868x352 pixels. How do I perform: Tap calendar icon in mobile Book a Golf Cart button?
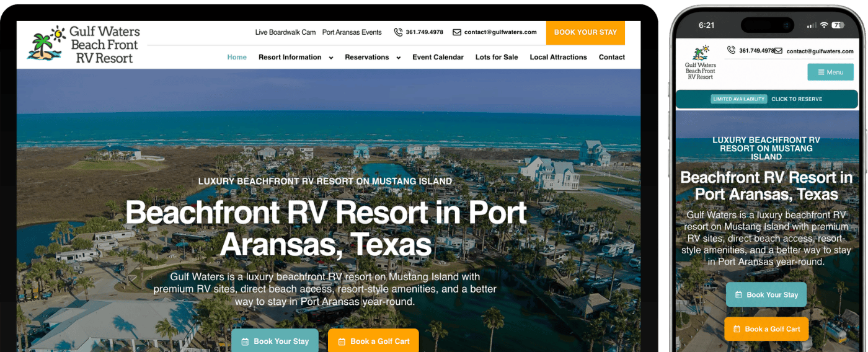tap(737, 329)
